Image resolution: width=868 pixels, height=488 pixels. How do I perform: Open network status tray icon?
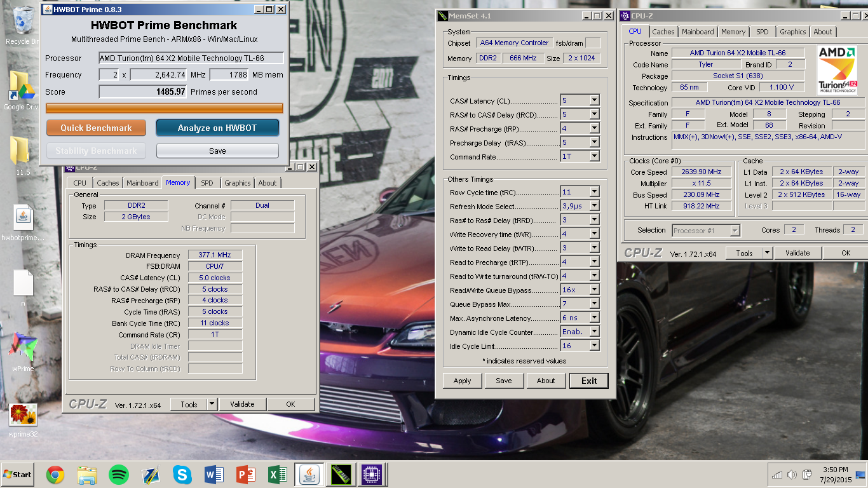click(x=776, y=475)
